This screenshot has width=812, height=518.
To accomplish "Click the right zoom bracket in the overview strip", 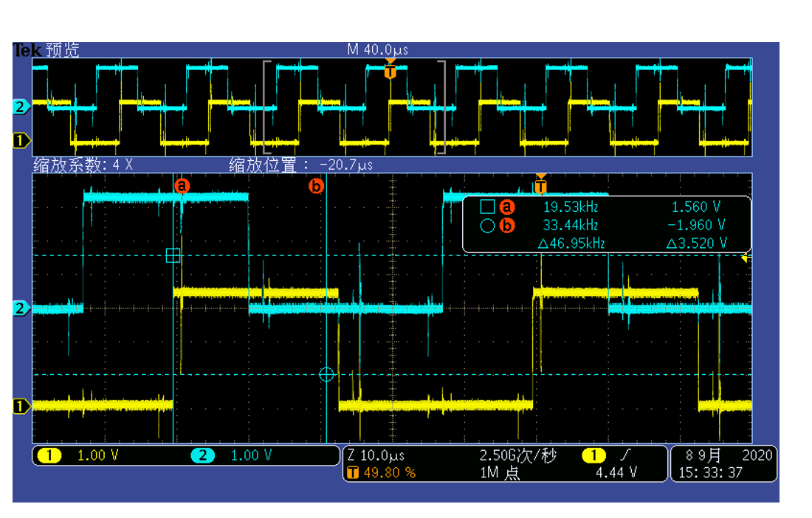I will (x=442, y=107).
